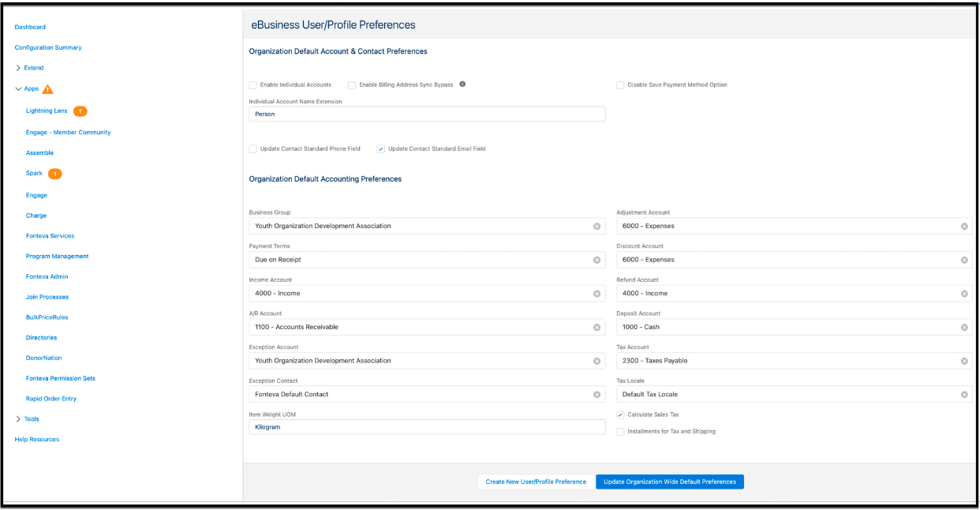
Task: Enable the Individual Accounts checkbox
Action: click(x=253, y=85)
